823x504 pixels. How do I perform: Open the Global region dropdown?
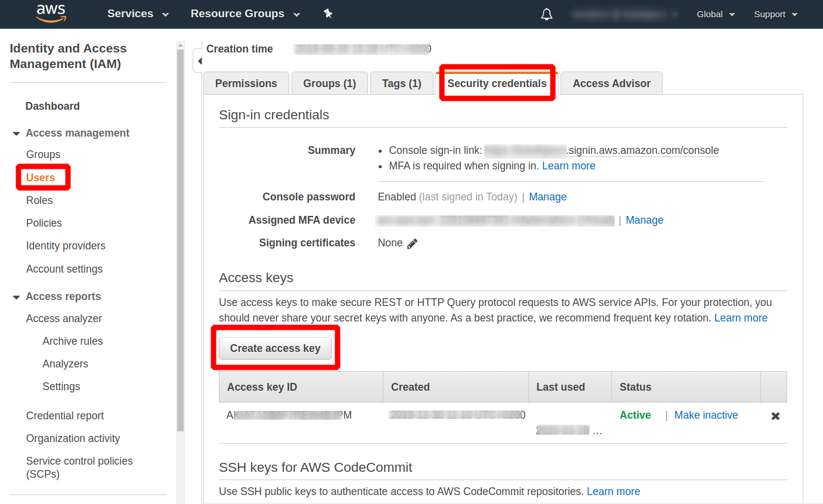pos(716,14)
